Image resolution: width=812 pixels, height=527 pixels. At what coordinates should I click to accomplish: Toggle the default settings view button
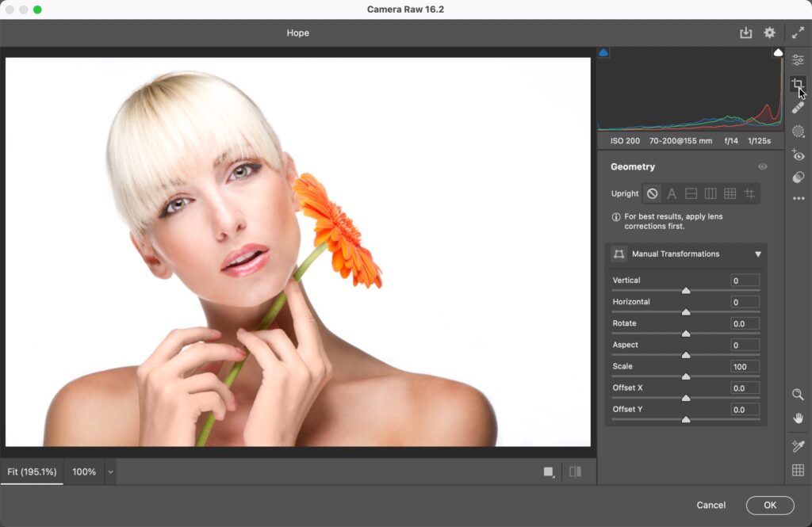549,472
